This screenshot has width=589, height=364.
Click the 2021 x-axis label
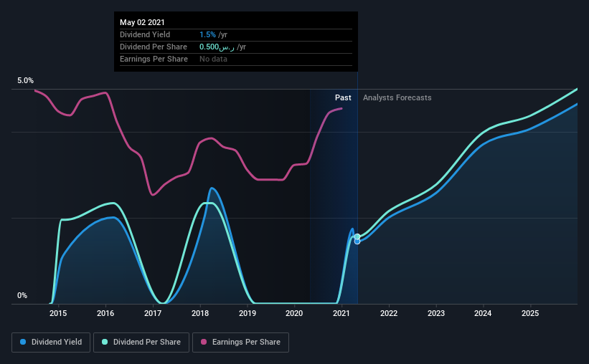(x=341, y=313)
